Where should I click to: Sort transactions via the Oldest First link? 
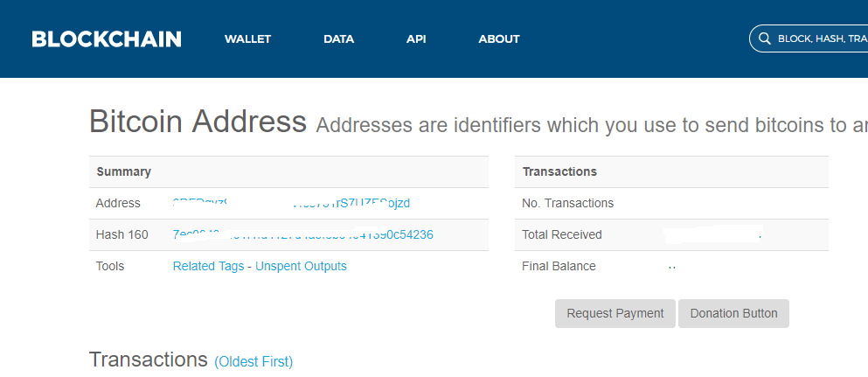click(x=253, y=361)
